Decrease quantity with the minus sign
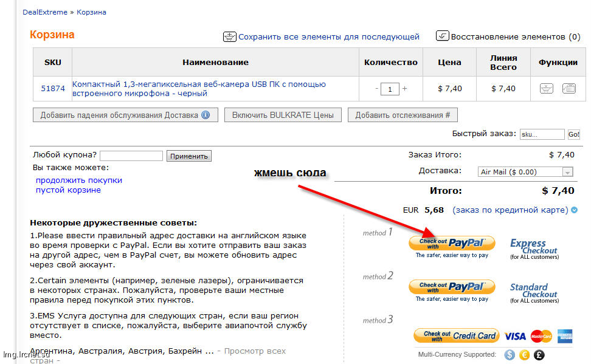Screen dimensions: 591x364 coord(376,89)
